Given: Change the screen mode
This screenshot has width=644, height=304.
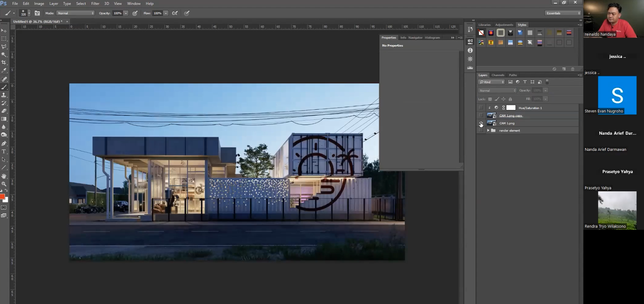Looking at the screenshot, I should (4, 215).
